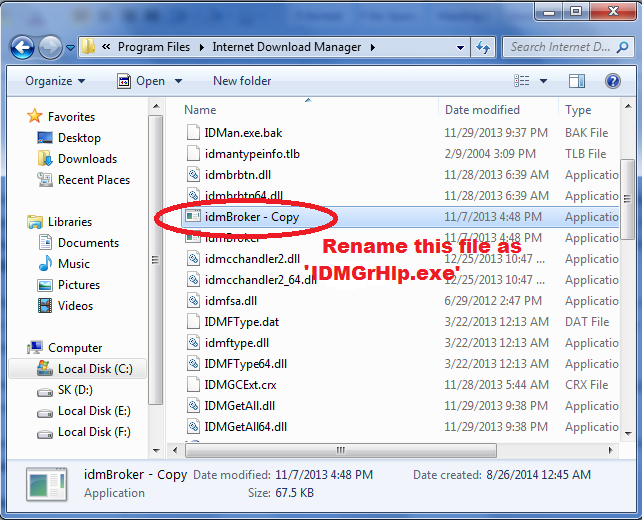Select the idmcchandler2_64.dll file icon

193,280
